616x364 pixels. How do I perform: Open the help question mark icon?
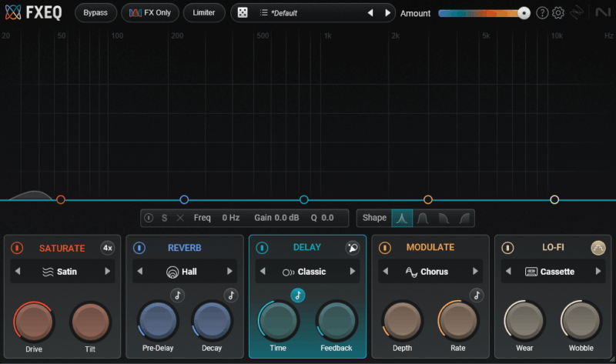click(x=542, y=13)
